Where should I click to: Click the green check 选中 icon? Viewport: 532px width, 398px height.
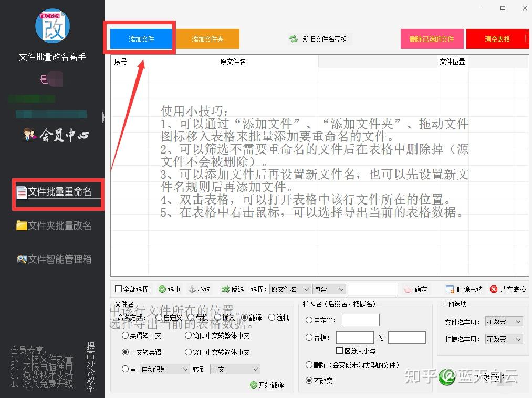tap(162, 289)
